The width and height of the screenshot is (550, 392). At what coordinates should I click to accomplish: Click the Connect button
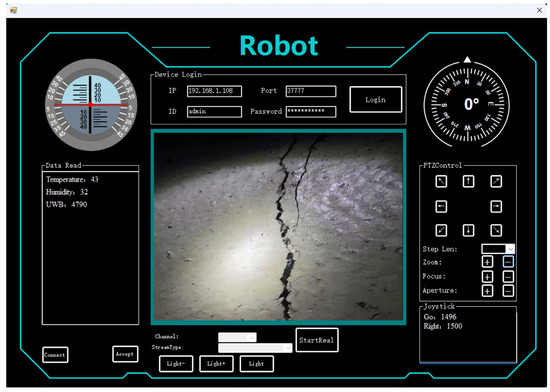click(x=55, y=354)
